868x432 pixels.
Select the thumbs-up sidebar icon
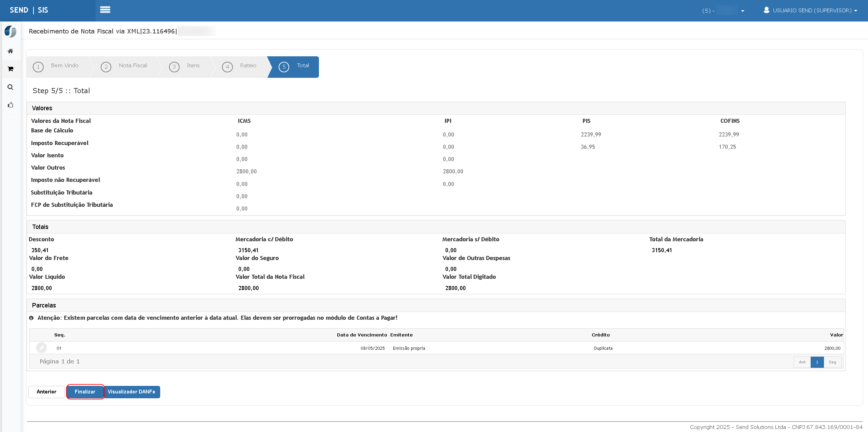(11, 105)
